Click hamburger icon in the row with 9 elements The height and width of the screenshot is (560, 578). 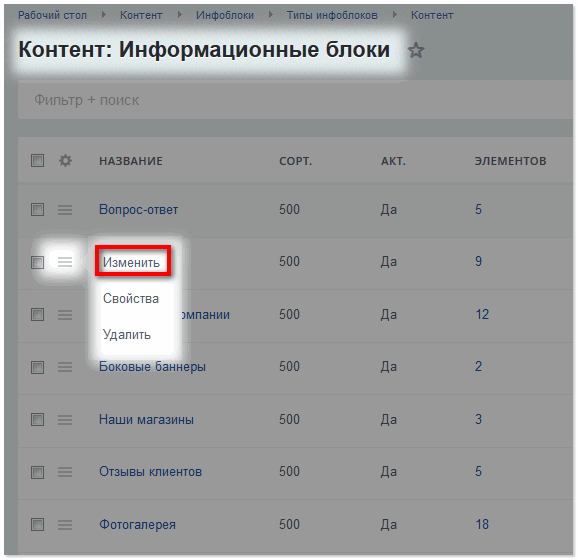click(65, 262)
